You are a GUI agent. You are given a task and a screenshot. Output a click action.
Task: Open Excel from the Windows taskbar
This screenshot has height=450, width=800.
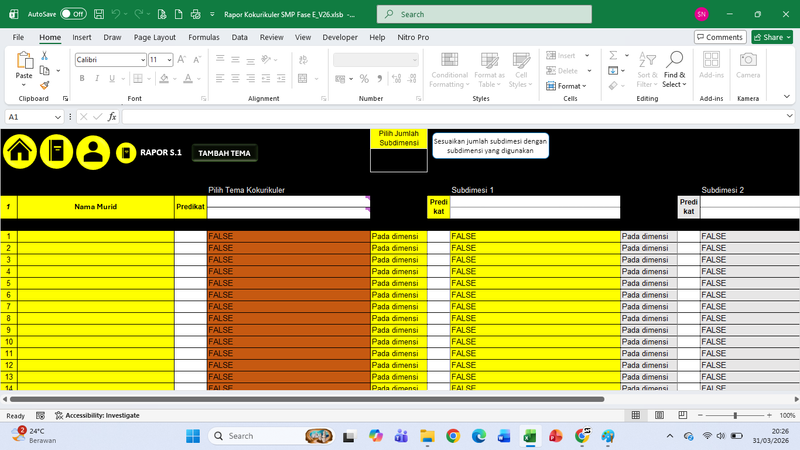530,436
